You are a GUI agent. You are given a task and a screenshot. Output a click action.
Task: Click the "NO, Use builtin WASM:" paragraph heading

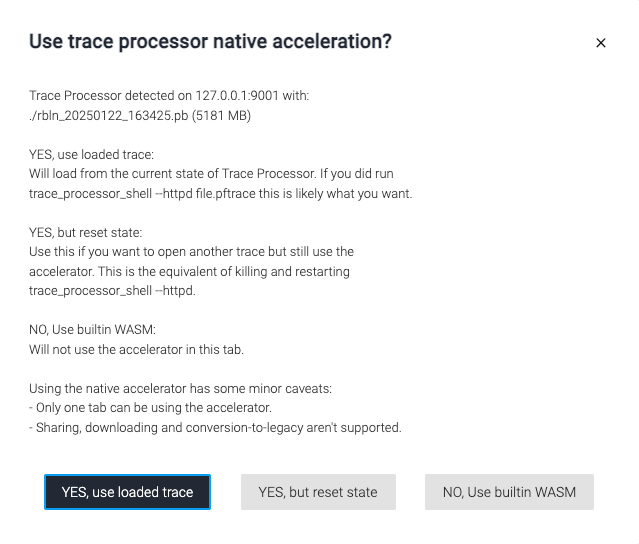(x=93, y=330)
